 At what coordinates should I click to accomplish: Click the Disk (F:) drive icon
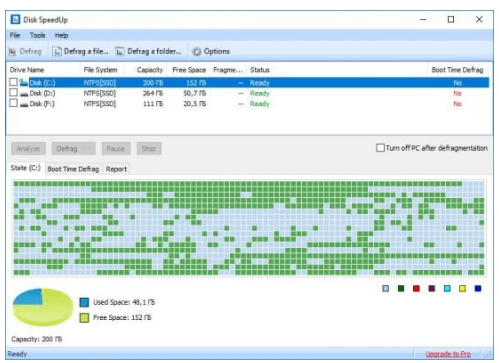[x=24, y=104]
